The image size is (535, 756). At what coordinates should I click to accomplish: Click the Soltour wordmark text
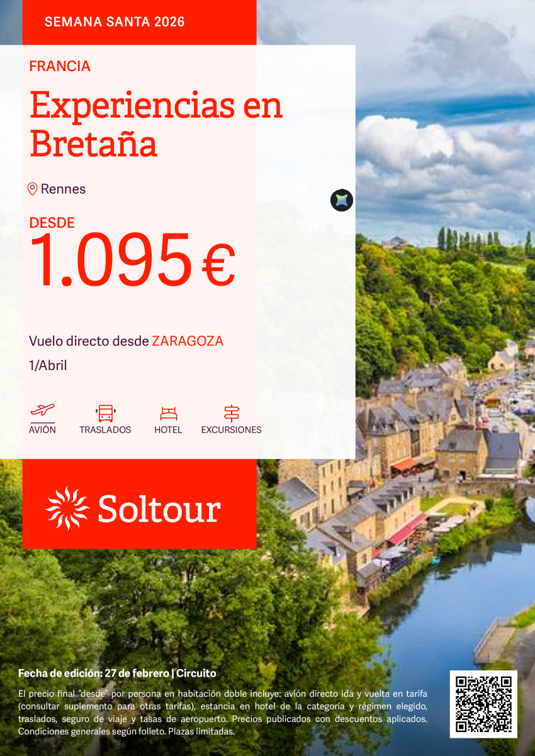(159, 509)
